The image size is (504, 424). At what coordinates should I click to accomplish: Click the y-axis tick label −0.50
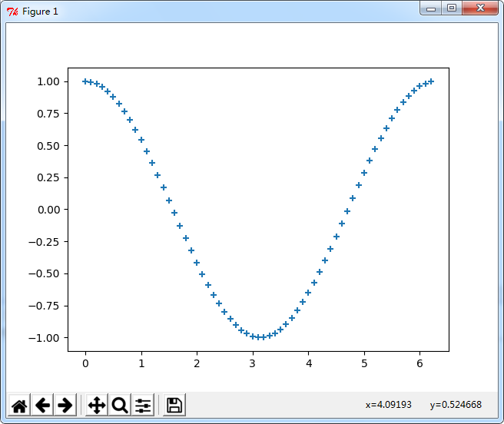(x=44, y=273)
